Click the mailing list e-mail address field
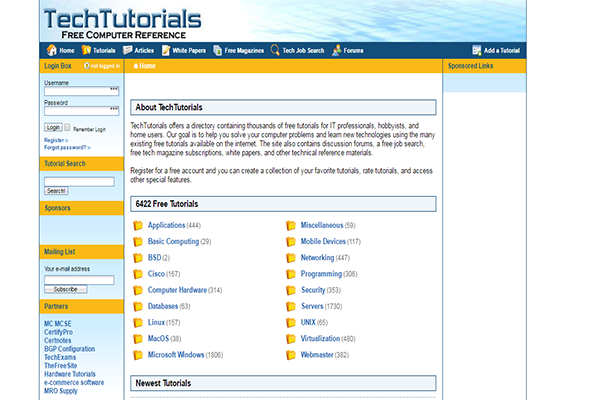 pyautogui.click(x=79, y=280)
